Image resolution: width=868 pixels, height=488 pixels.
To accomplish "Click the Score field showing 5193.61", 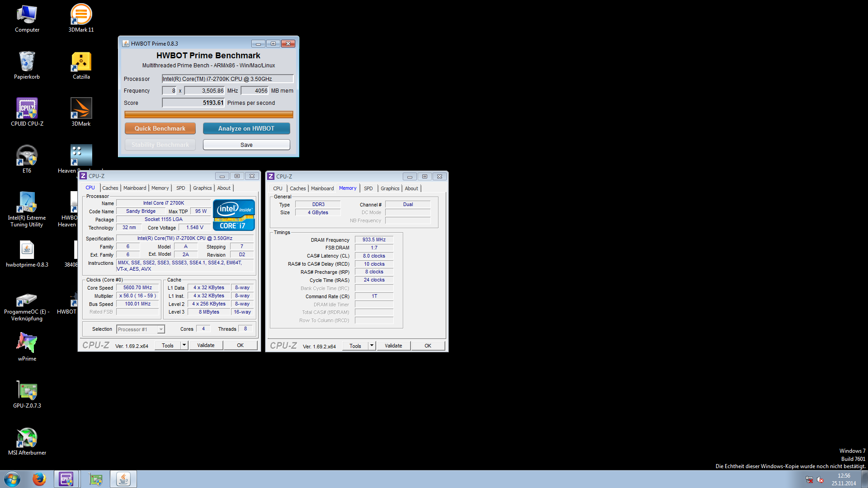I will [x=193, y=103].
